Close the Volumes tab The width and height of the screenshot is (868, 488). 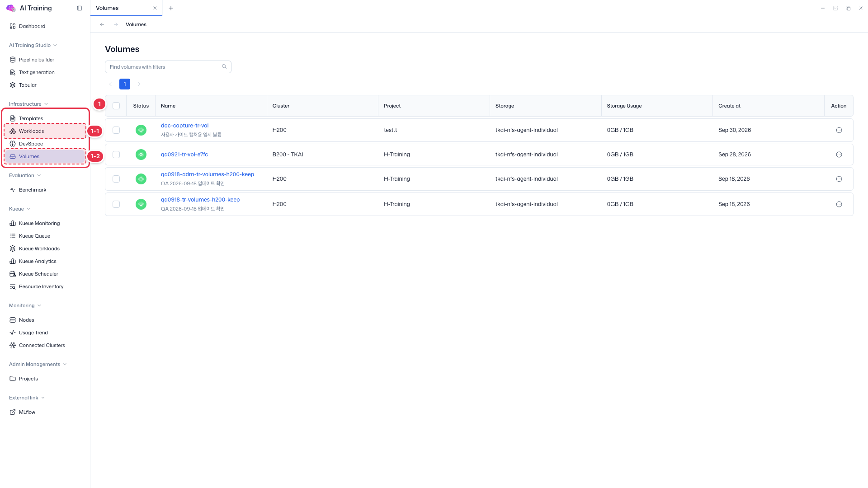[155, 8]
